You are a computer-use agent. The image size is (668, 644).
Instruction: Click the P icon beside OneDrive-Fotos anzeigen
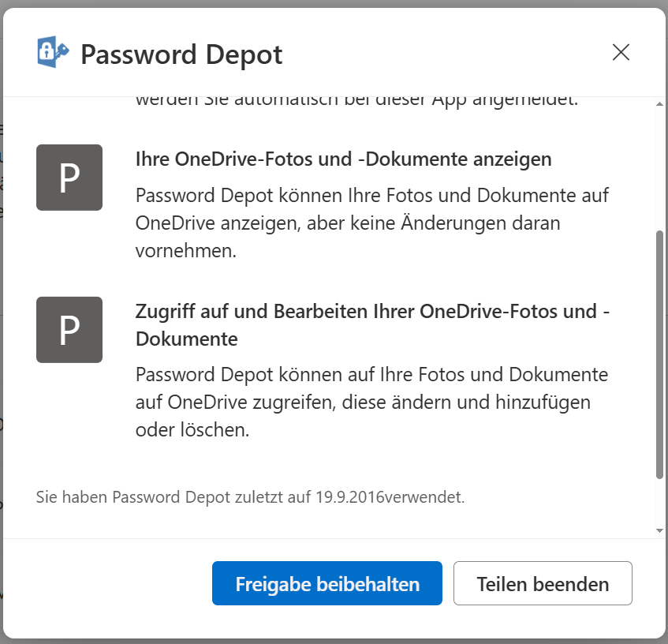tap(69, 178)
